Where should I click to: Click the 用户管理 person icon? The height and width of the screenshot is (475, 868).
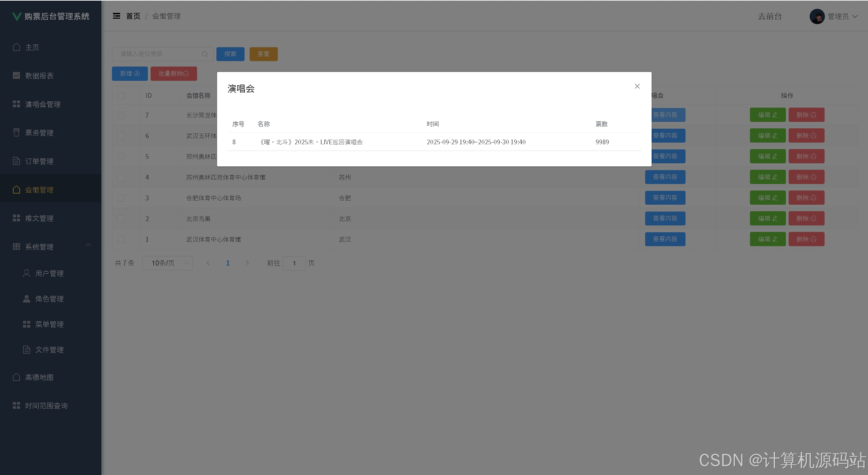(26, 273)
